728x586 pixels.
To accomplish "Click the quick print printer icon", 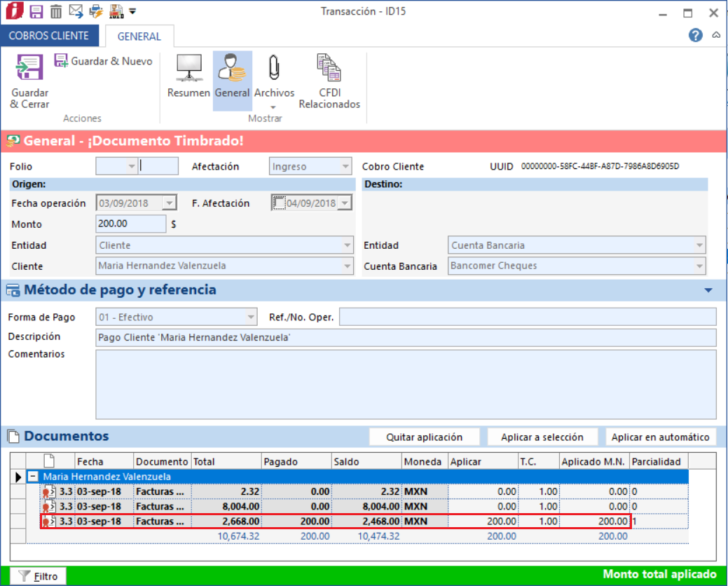I will click(x=95, y=11).
